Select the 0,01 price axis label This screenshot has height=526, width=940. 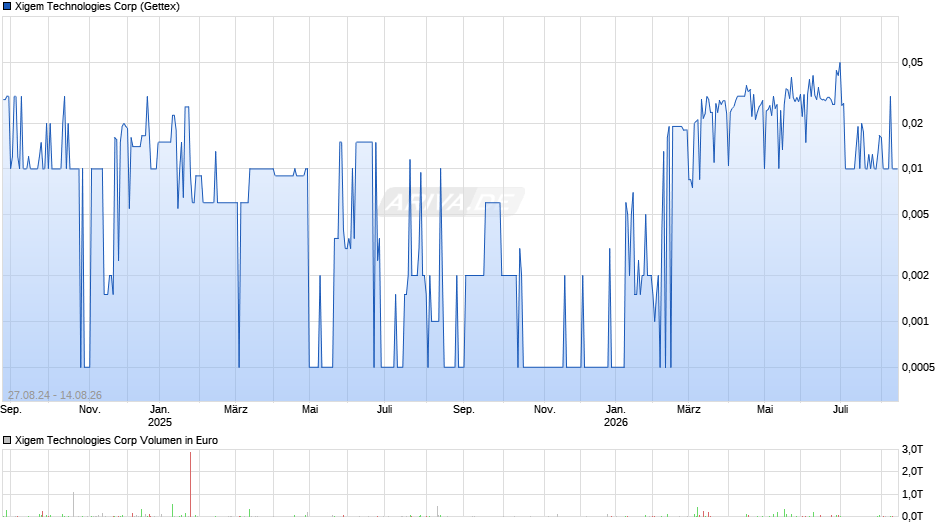tap(912, 169)
